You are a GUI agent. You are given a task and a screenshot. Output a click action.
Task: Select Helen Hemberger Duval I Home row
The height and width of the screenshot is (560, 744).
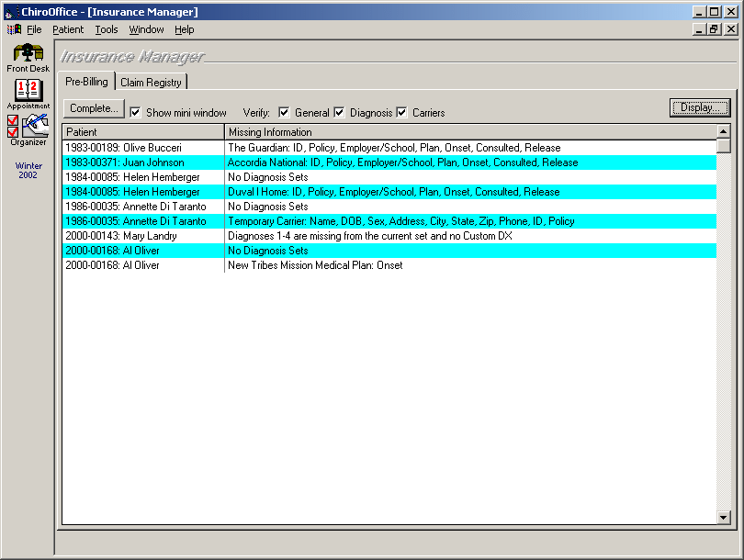(x=389, y=192)
